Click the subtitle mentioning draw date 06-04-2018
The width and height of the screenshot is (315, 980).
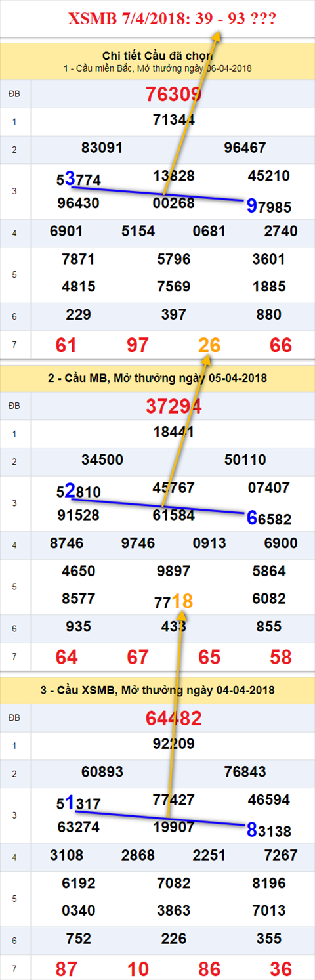point(158,68)
